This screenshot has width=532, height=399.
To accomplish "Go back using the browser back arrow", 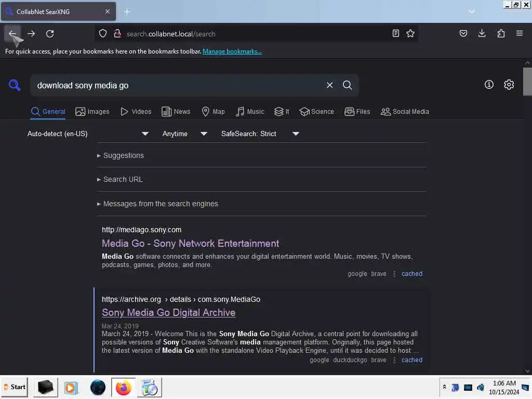I will (12, 34).
